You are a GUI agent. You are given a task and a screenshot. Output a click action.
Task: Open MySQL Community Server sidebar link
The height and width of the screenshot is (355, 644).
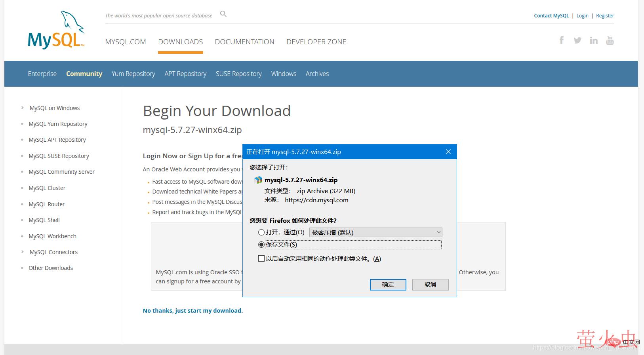point(61,172)
